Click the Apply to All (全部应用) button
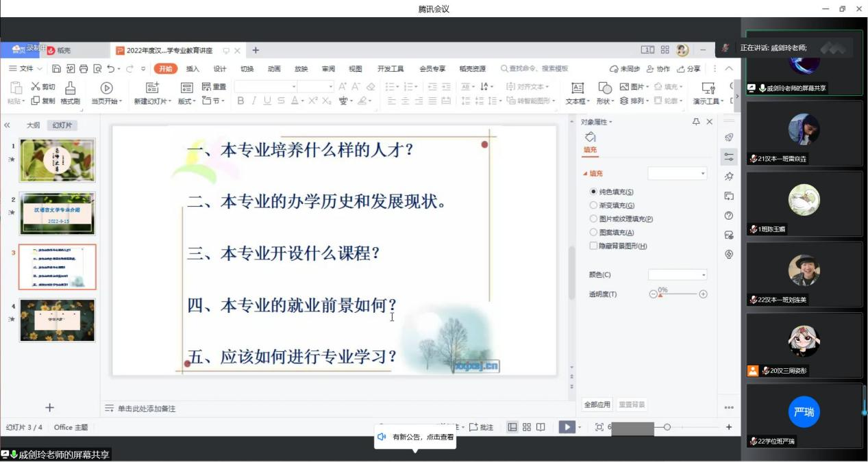This screenshot has width=868, height=462. (597, 405)
